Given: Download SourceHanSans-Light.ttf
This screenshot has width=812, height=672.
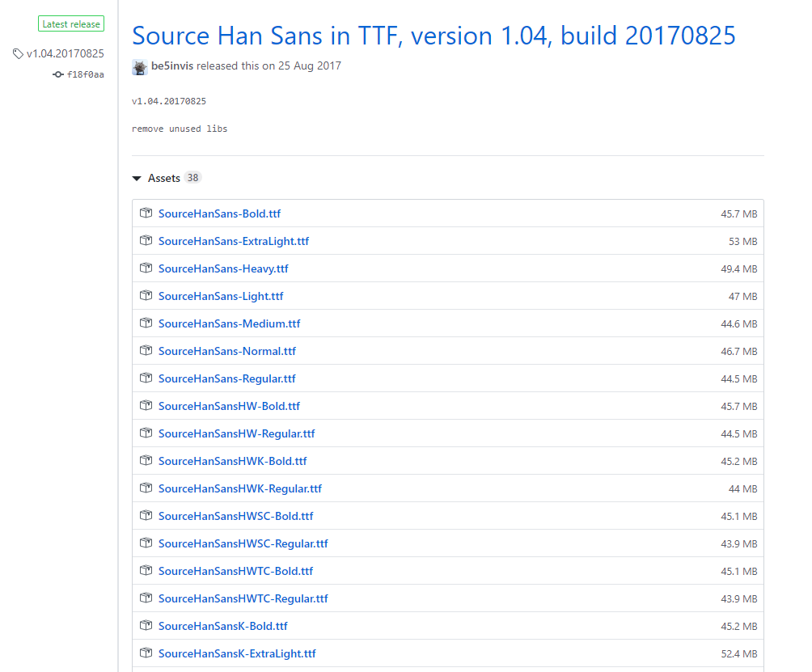Looking at the screenshot, I should [x=221, y=296].
